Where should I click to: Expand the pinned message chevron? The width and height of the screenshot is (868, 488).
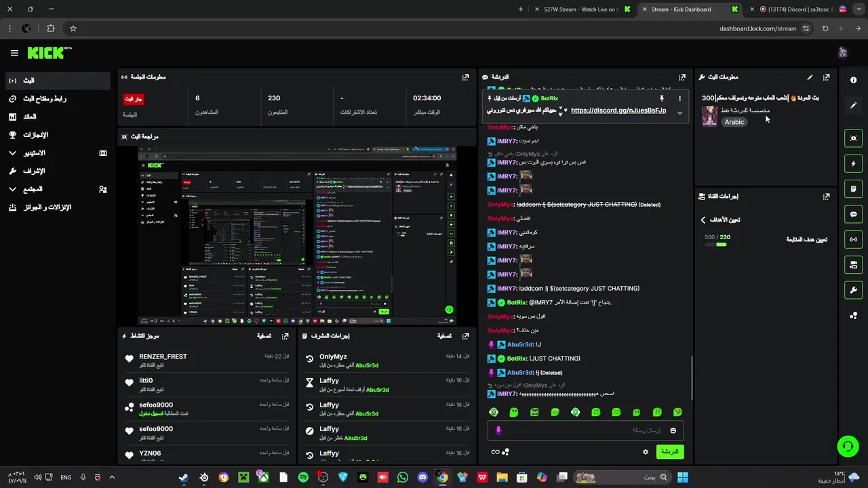click(679, 113)
